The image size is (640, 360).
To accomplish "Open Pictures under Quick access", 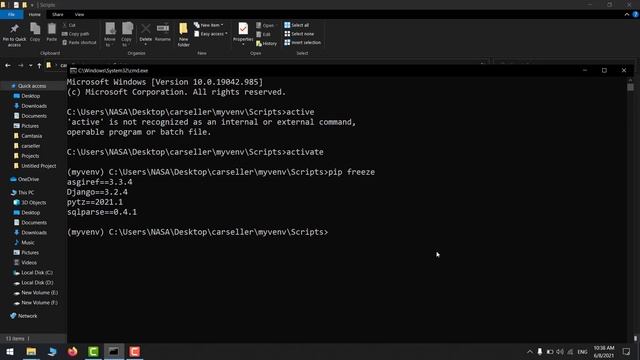I will pyautogui.click(x=26, y=126).
